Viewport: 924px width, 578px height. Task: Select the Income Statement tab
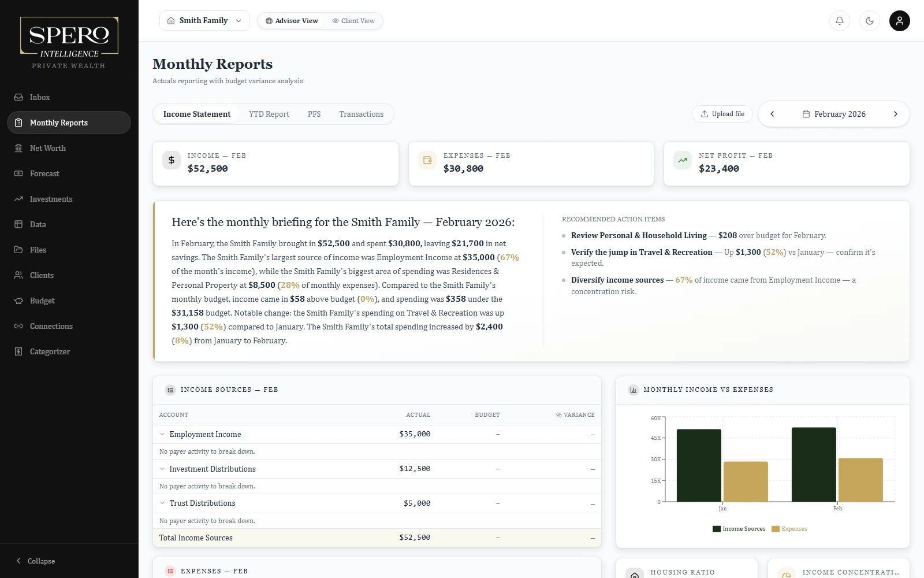197,114
